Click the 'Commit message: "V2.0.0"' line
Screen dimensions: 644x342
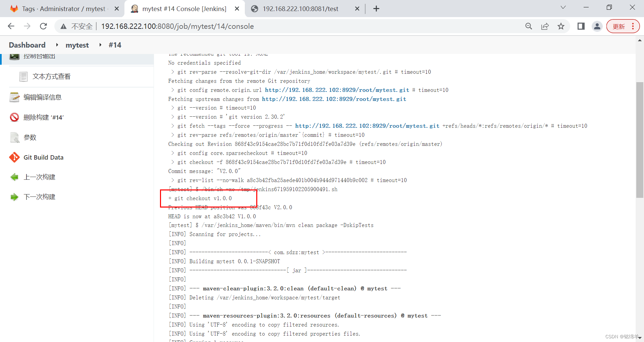click(204, 171)
